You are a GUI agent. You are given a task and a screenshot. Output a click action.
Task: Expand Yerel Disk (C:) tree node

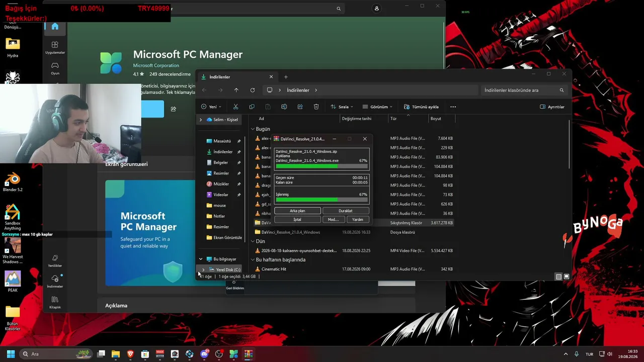[x=203, y=269]
